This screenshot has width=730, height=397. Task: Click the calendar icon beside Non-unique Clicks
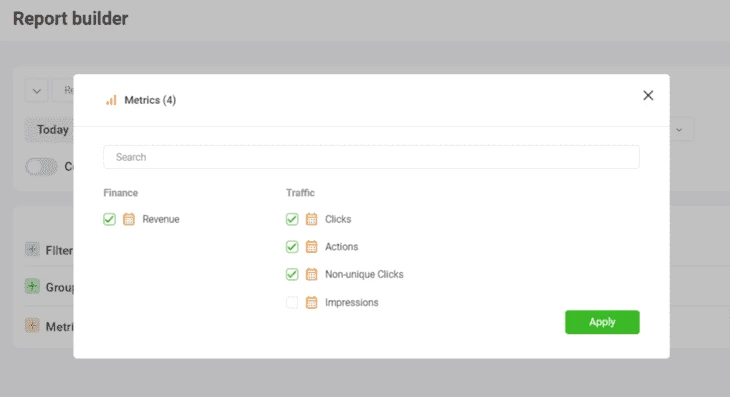pyautogui.click(x=311, y=275)
